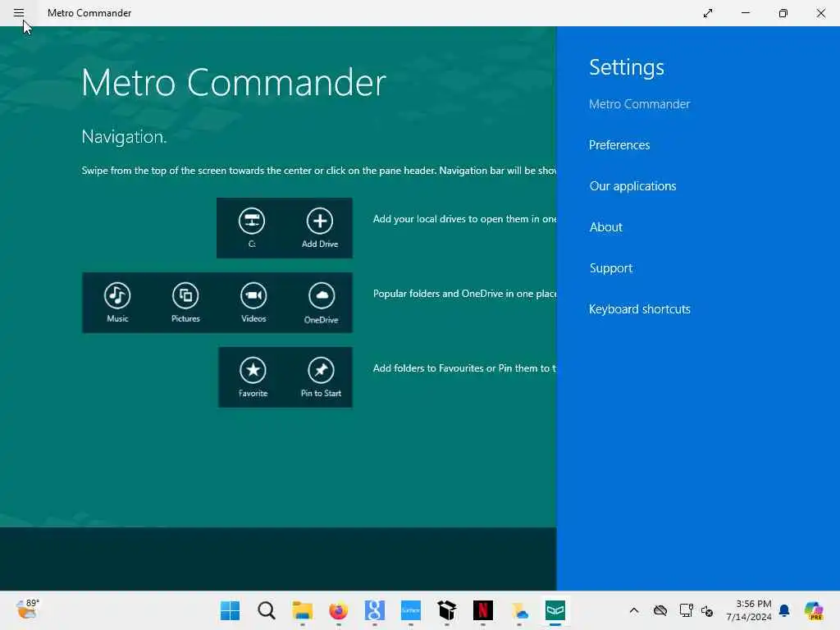Click the Settings pane heading
Viewport: 840px width, 630px height.
point(627,67)
